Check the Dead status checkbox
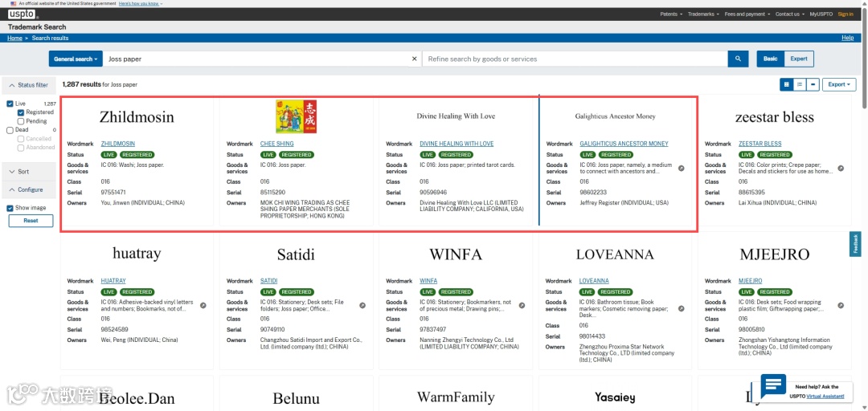The width and height of the screenshot is (868, 411). click(10, 130)
